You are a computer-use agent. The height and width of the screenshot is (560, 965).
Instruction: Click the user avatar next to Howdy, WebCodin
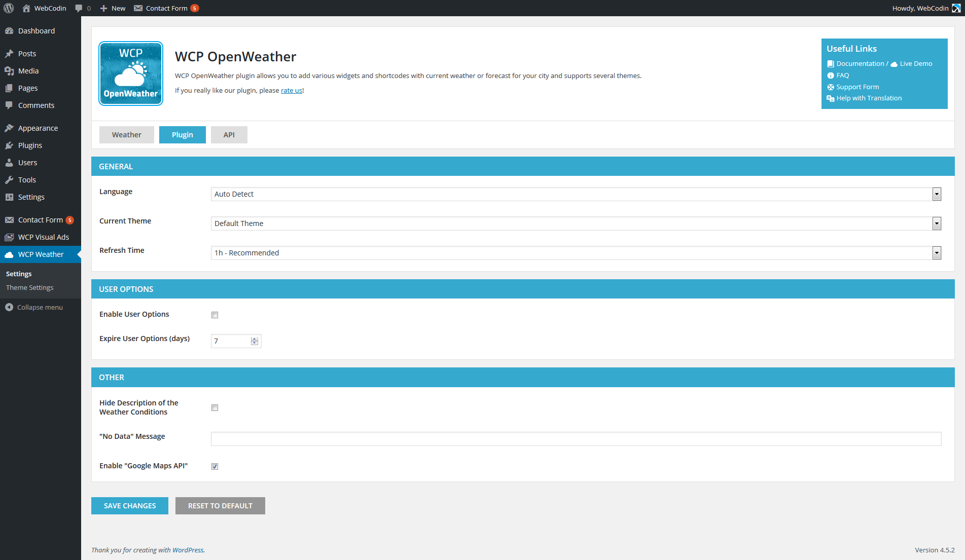[956, 8]
